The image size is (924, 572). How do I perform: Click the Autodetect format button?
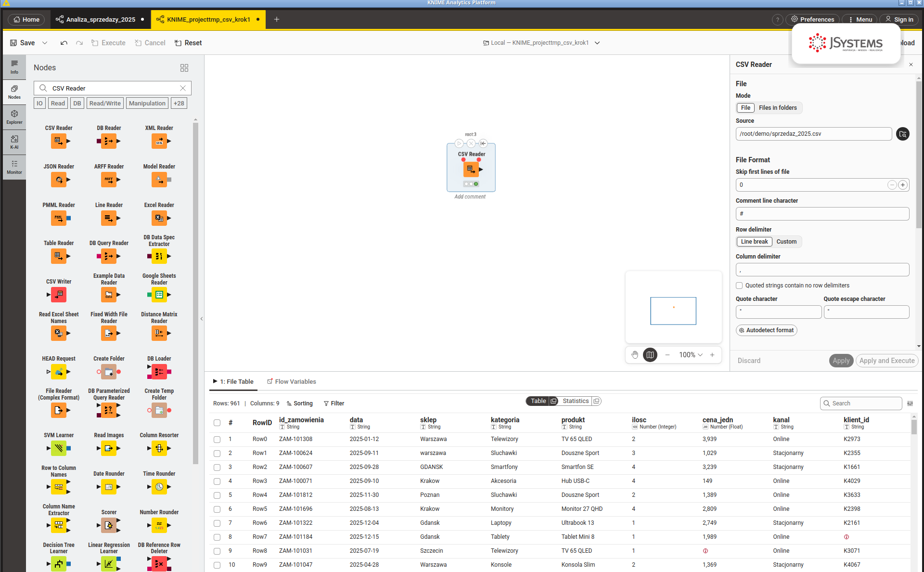click(766, 330)
